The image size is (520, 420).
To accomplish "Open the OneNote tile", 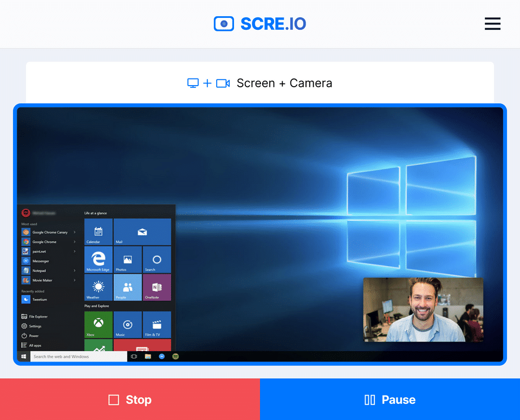I will 157,287.
